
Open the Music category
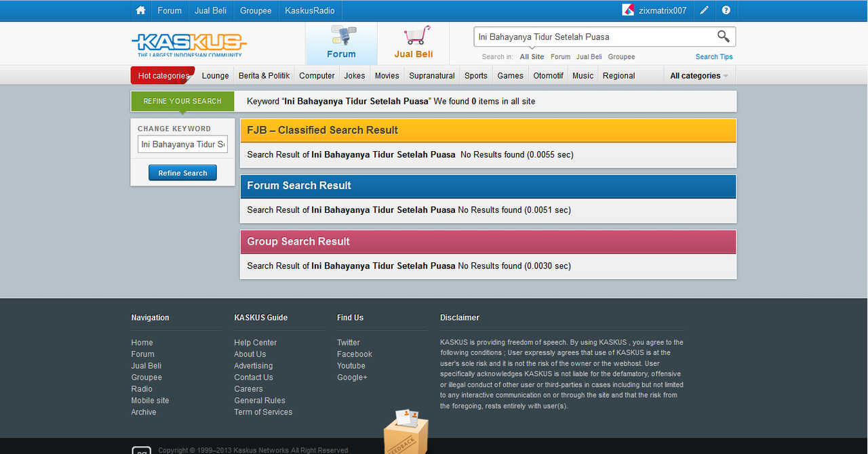(x=583, y=76)
